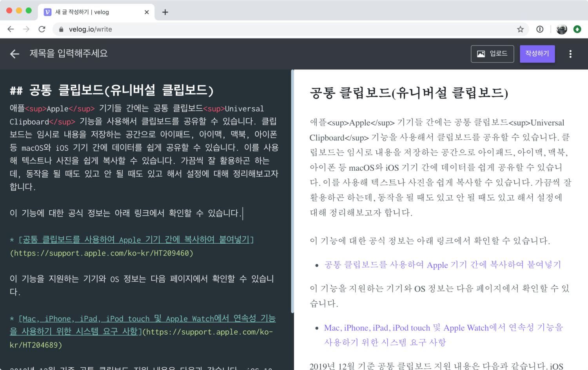
Task: Go back using velog editor arrow
Action: coord(15,54)
